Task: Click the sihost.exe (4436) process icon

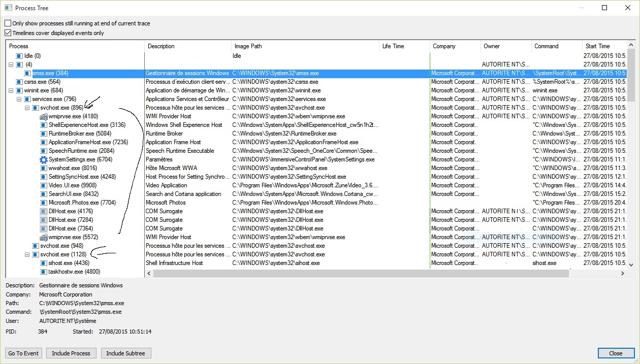Action: pos(44,263)
